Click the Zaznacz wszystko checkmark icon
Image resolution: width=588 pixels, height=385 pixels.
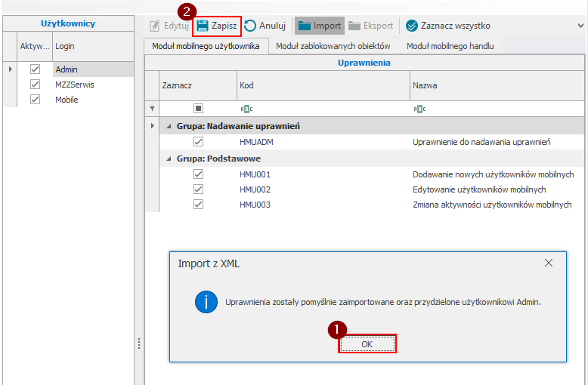tap(412, 26)
